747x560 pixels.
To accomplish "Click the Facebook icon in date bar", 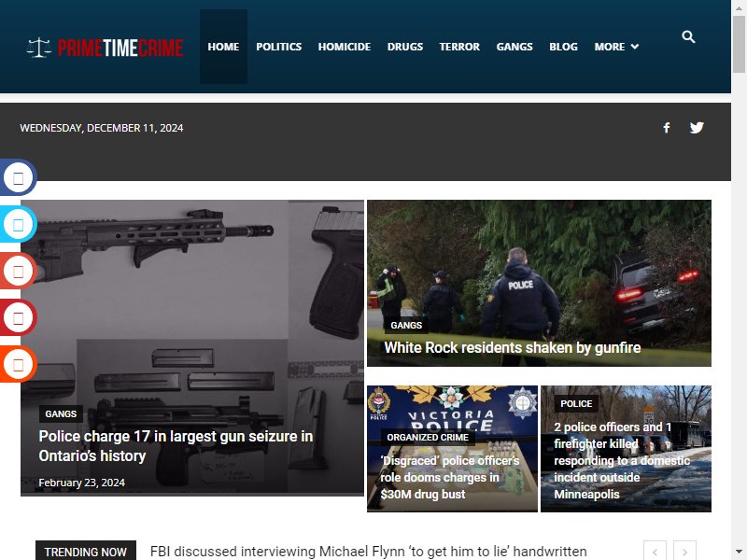I will click(667, 128).
